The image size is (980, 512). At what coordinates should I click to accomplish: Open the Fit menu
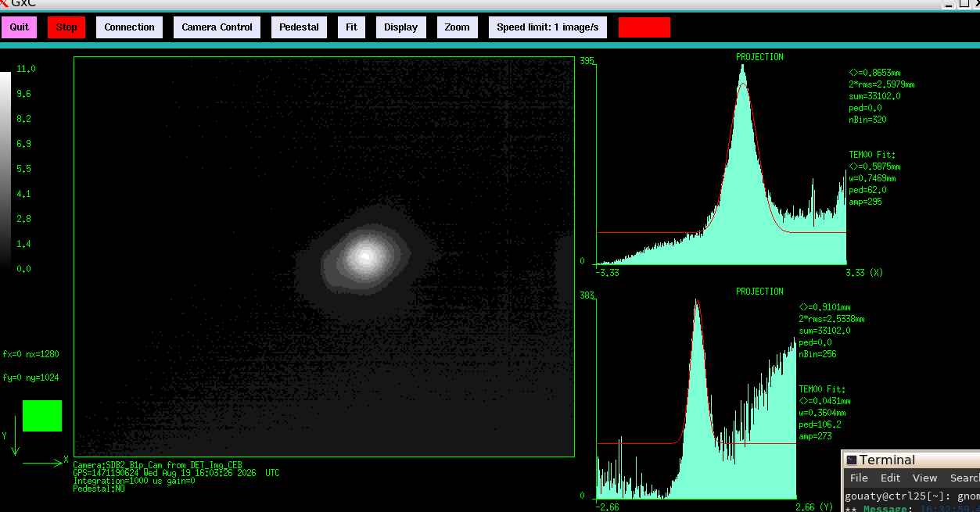coord(352,27)
